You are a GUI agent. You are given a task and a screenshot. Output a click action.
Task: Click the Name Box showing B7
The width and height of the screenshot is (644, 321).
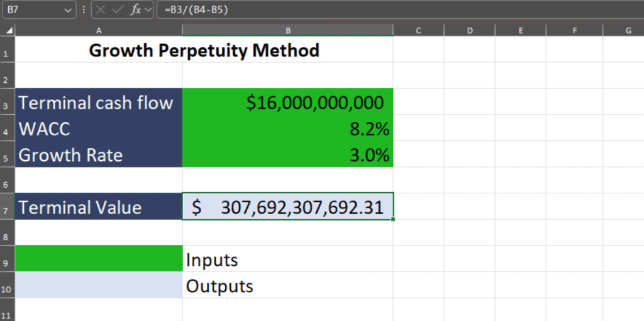click(31, 10)
